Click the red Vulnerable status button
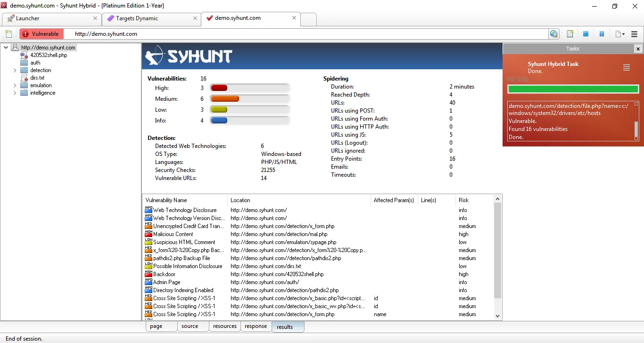644x343 pixels. 41,33
